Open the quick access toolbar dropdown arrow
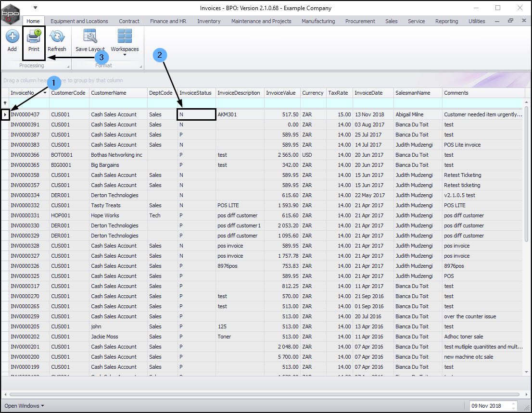 (35, 8)
